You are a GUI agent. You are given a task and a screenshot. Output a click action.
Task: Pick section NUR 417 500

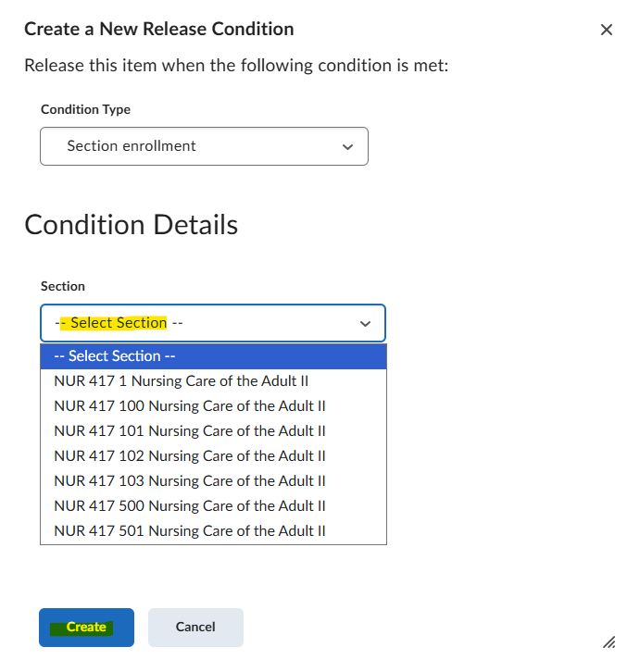[x=213, y=505]
